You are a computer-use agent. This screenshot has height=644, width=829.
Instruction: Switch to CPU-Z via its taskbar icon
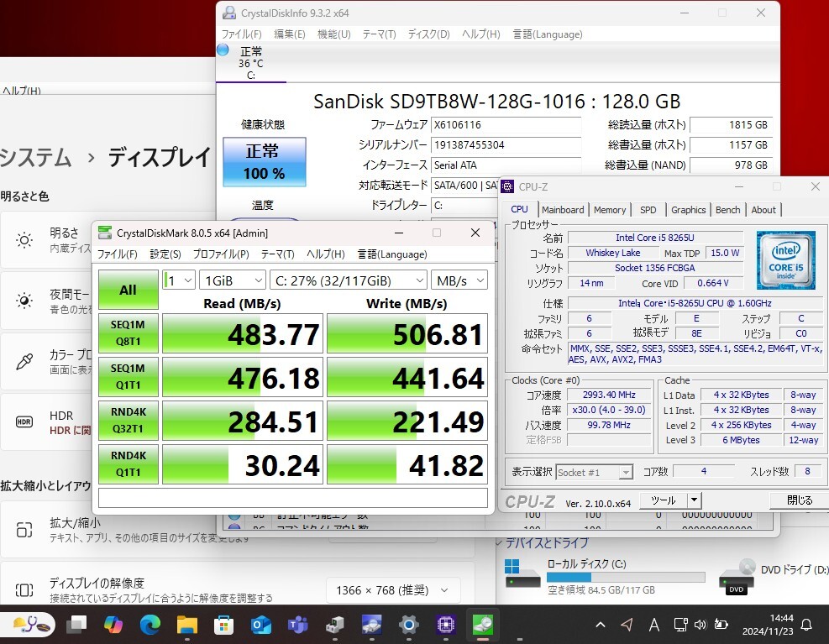click(446, 625)
